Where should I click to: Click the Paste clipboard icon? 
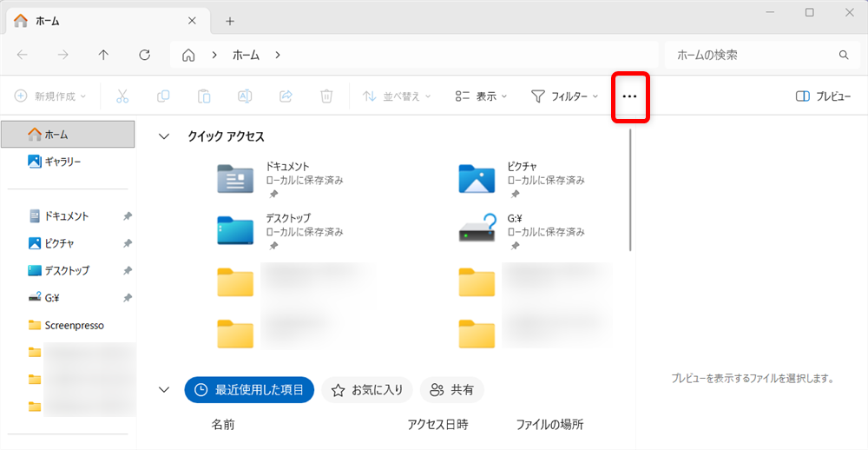pyautogui.click(x=204, y=96)
